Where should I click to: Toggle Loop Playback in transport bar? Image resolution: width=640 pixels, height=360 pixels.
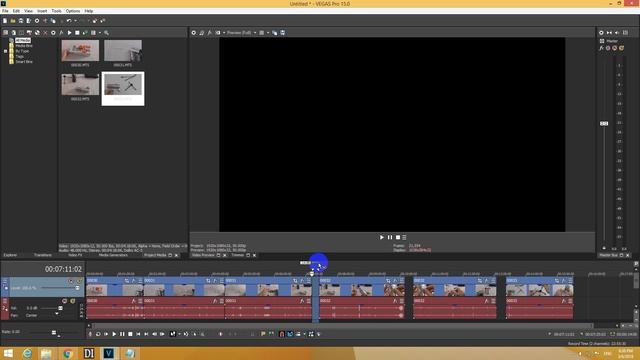(98, 334)
